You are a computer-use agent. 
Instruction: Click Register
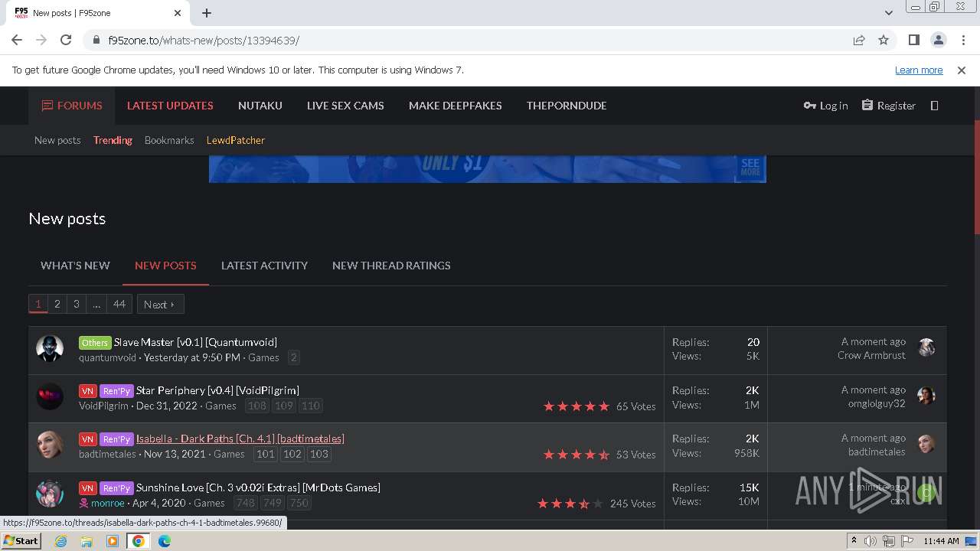[888, 106]
